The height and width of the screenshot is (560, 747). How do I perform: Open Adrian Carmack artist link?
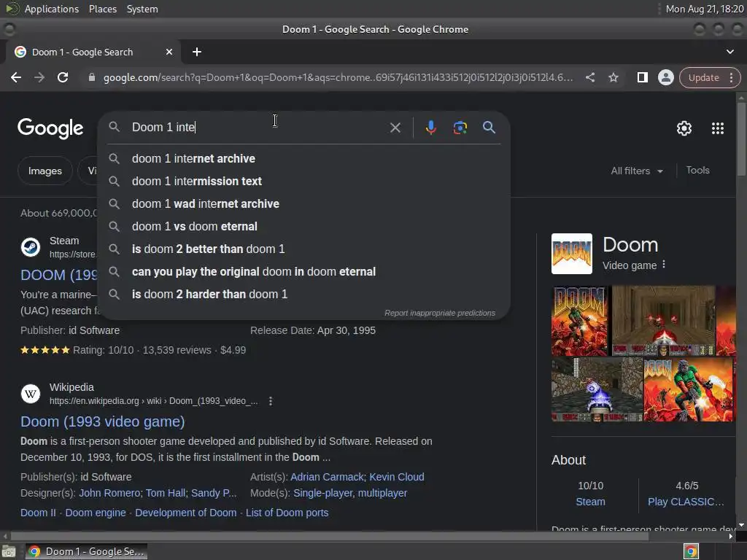tap(328, 477)
